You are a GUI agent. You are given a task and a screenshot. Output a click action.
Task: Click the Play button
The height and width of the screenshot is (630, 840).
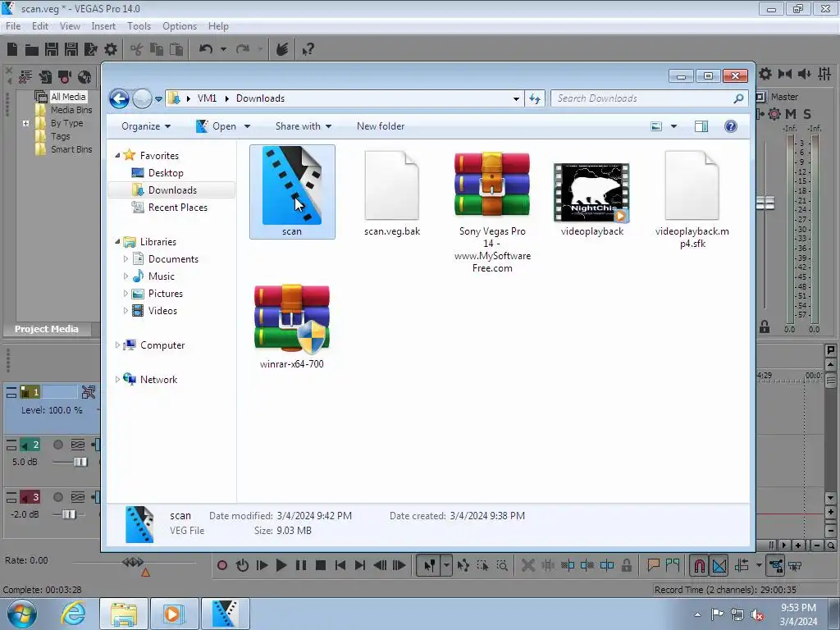(281, 565)
